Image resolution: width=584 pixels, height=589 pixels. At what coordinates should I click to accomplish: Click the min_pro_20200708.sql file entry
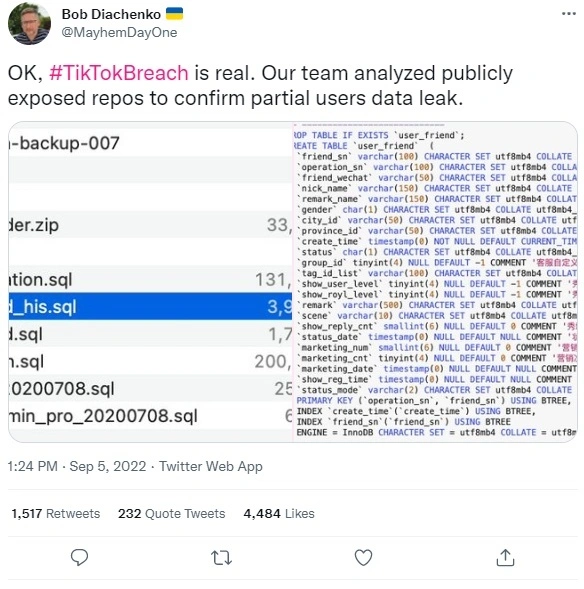103,416
